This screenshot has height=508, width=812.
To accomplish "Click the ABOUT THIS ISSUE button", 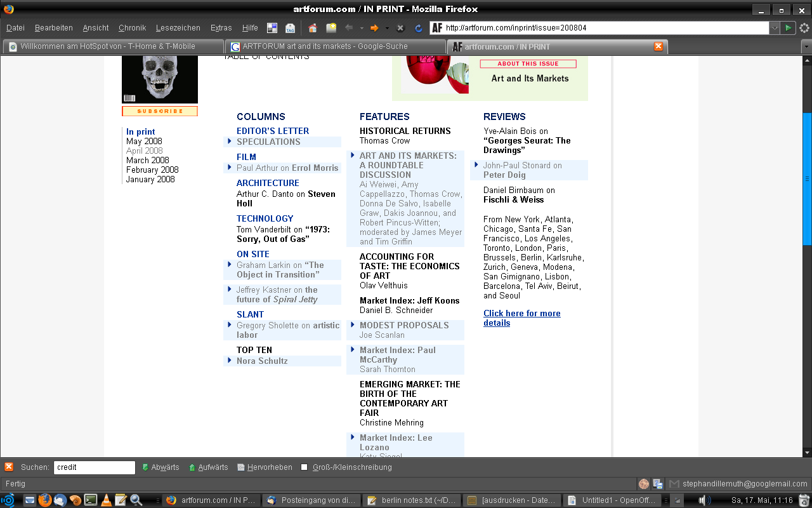I will (528, 63).
